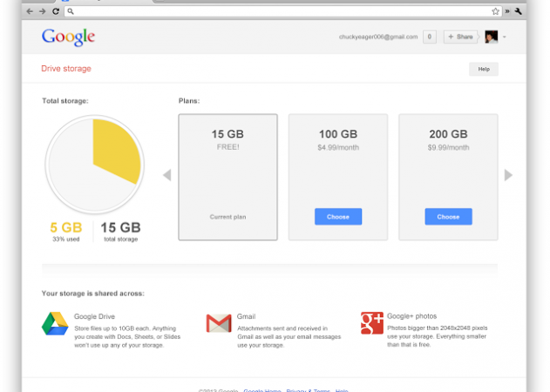Click the Google+ photos icon
The width and height of the screenshot is (550, 392).
[x=372, y=323]
